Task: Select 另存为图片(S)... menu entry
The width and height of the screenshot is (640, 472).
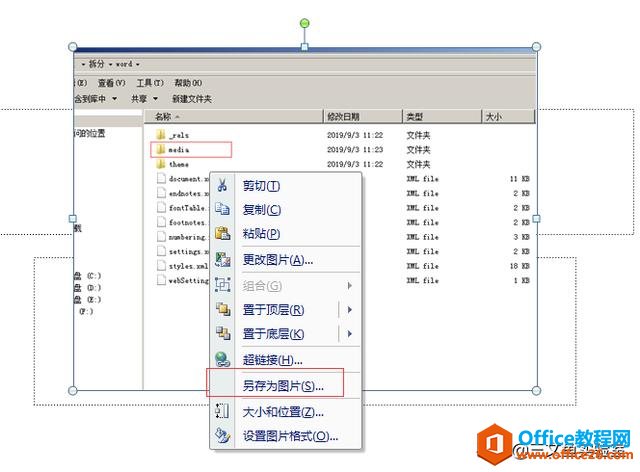Action: 283,386
